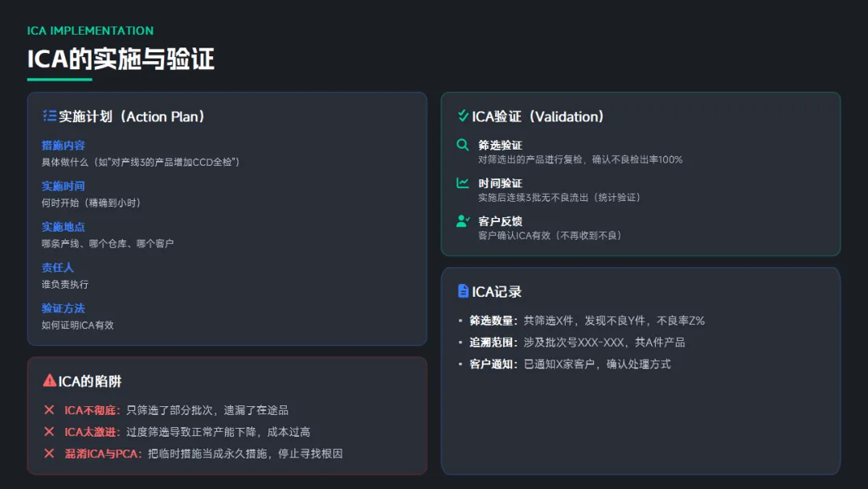This screenshot has height=489, width=868.
Task: Click the 实施地点 heading
Action: tap(63, 227)
